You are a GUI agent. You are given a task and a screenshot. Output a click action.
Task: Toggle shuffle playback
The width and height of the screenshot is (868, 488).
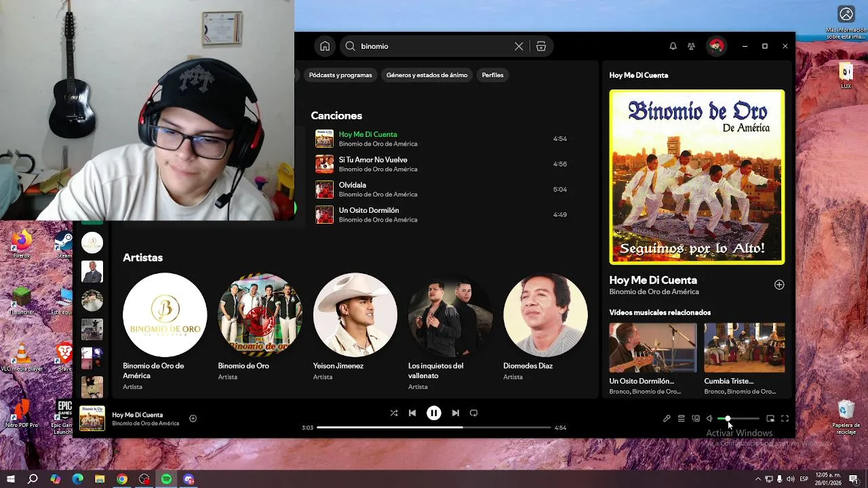point(394,413)
